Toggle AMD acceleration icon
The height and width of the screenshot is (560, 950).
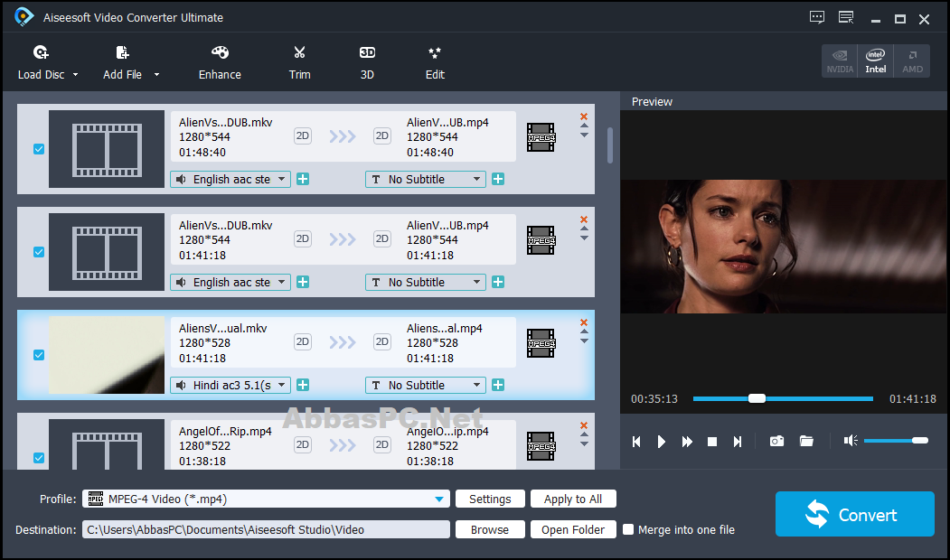pyautogui.click(x=912, y=61)
